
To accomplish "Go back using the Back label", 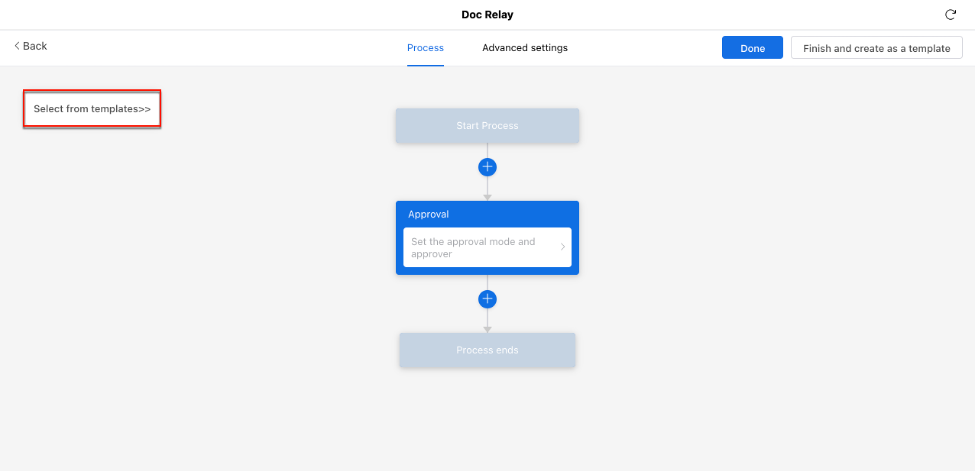I will coord(36,46).
